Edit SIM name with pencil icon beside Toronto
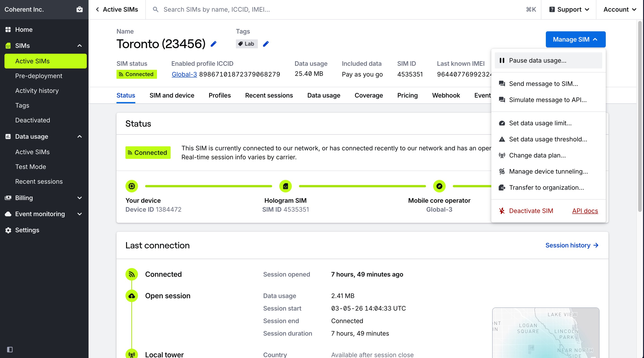Screen dimensions: 644x358 pyautogui.click(x=213, y=44)
